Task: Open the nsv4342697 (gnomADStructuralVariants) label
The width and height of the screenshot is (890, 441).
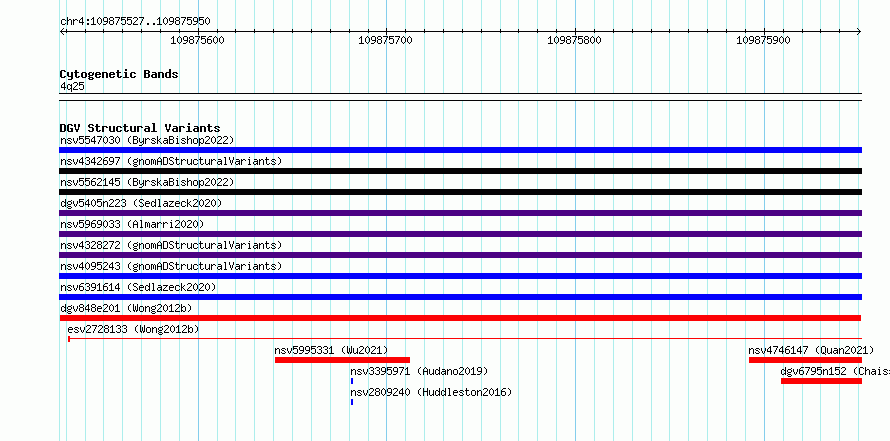Action: 171,161
